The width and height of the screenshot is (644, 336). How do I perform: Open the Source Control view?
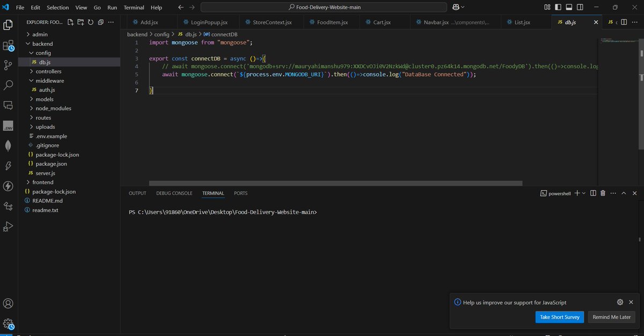(x=8, y=65)
